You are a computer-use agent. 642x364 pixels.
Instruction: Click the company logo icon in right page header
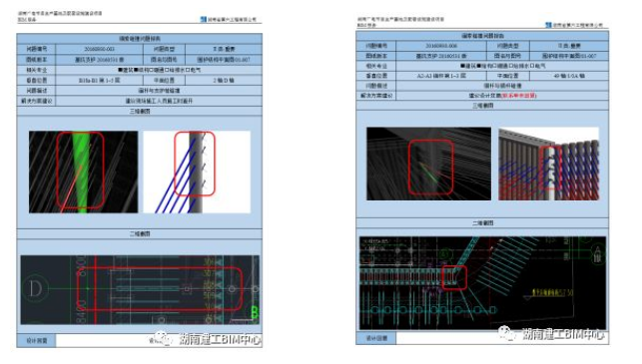pyautogui.click(x=548, y=25)
